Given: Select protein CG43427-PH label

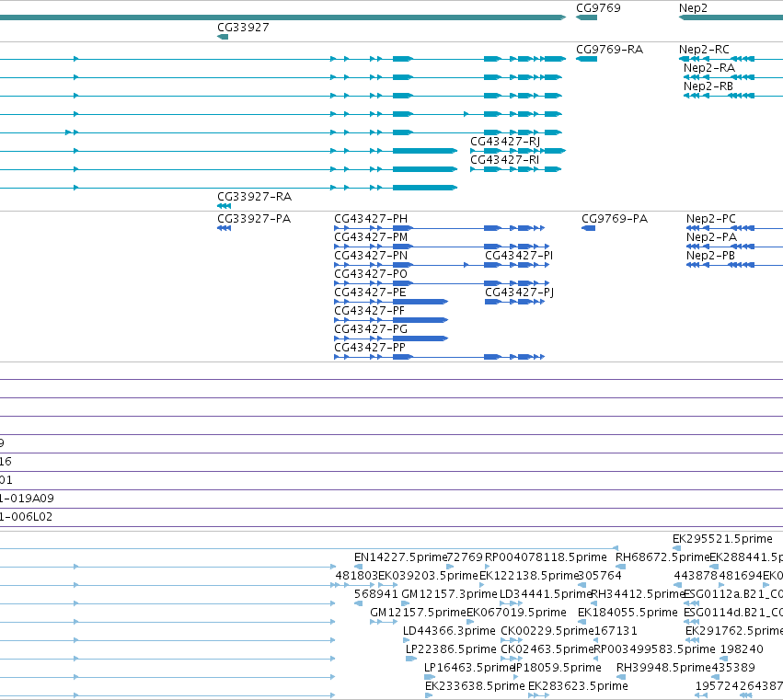Looking at the screenshot, I should [371, 219].
